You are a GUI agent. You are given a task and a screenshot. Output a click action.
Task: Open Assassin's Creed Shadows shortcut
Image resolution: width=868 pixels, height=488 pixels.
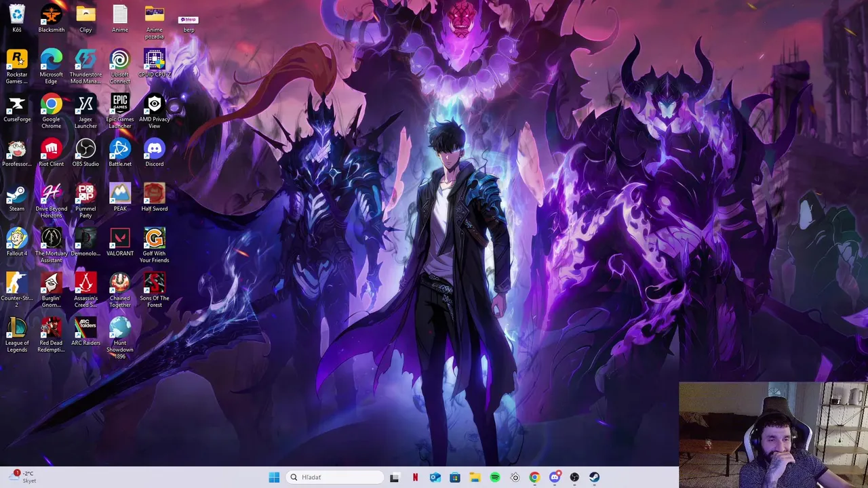(85, 290)
